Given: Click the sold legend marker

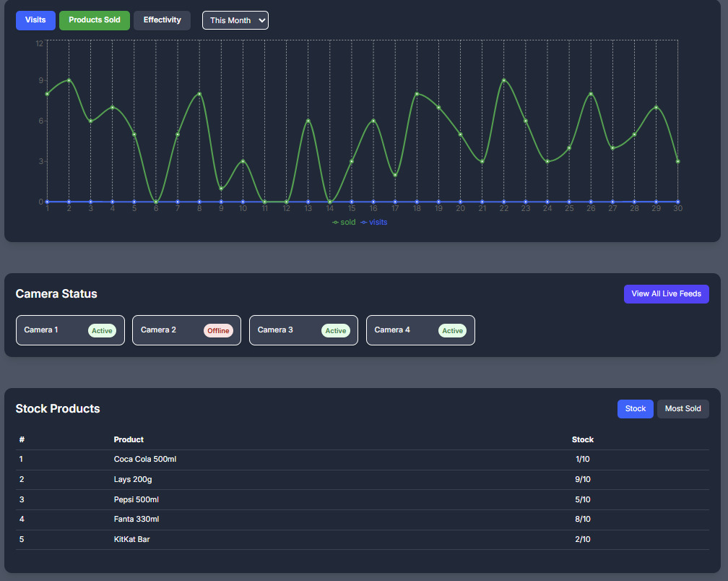Looking at the screenshot, I should point(336,223).
